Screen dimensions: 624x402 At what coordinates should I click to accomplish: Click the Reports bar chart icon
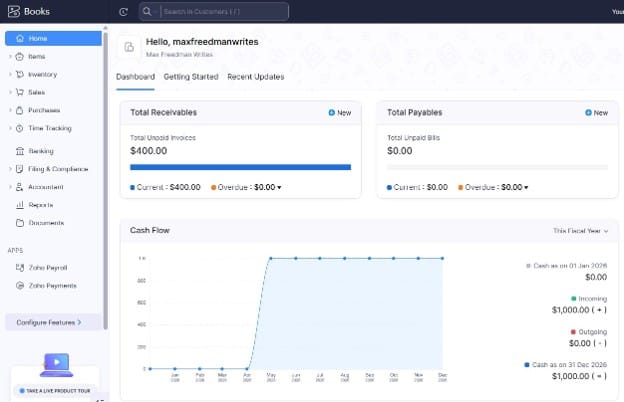(20, 205)
